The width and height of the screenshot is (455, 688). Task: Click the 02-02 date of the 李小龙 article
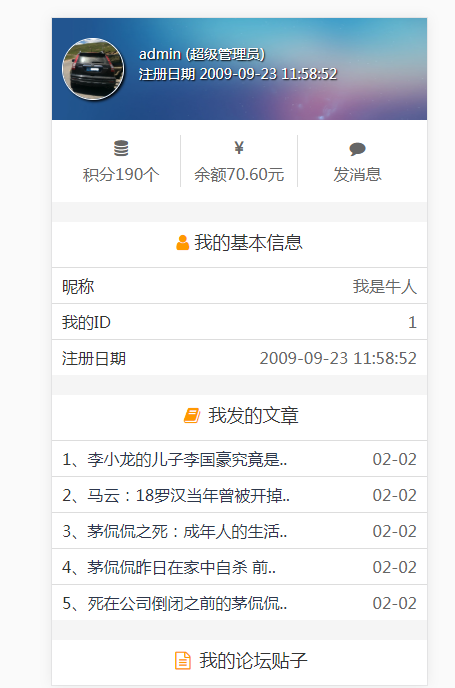click(x=394, y=459)
